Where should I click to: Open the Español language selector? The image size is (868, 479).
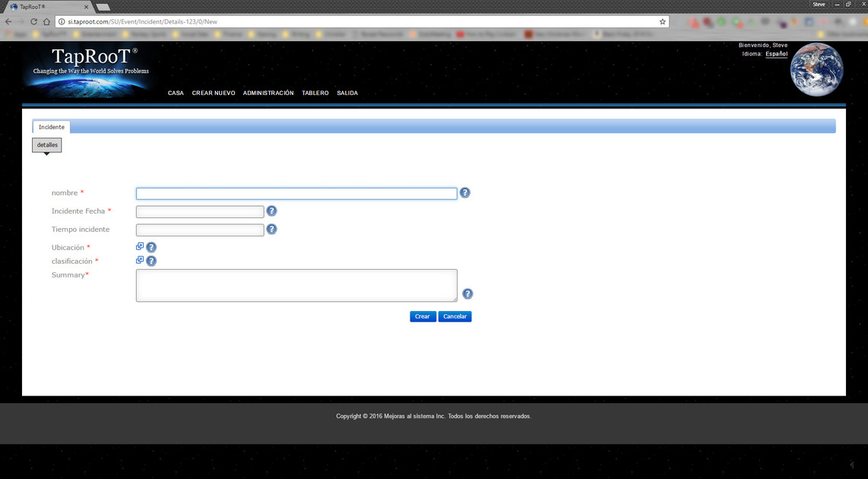[776, 54]
